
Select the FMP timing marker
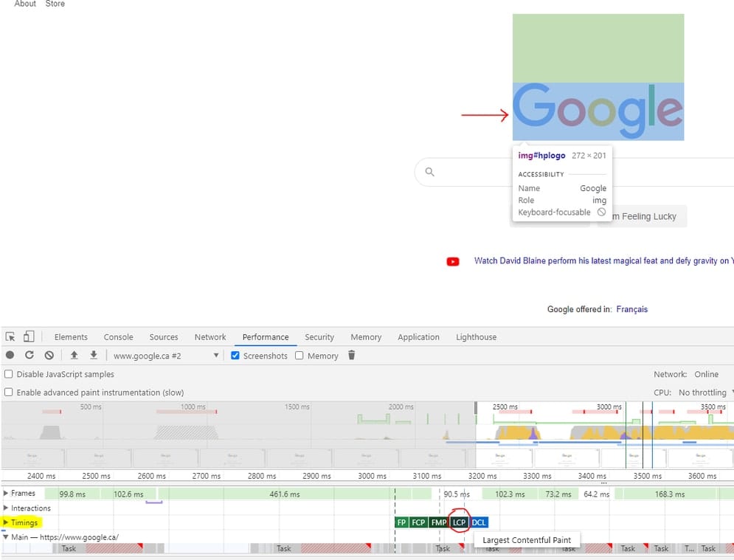pos(439,522)
